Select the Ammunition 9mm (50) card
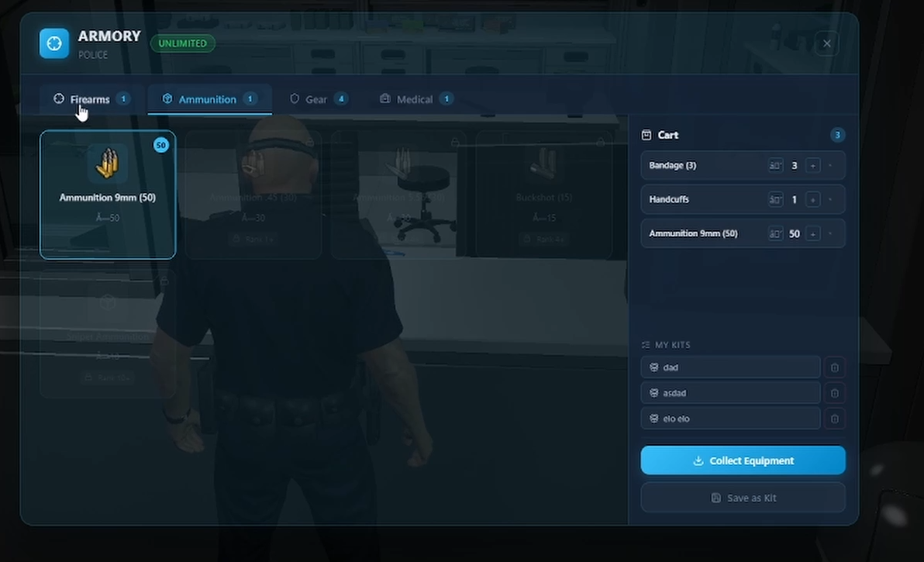 pos(108,195)
